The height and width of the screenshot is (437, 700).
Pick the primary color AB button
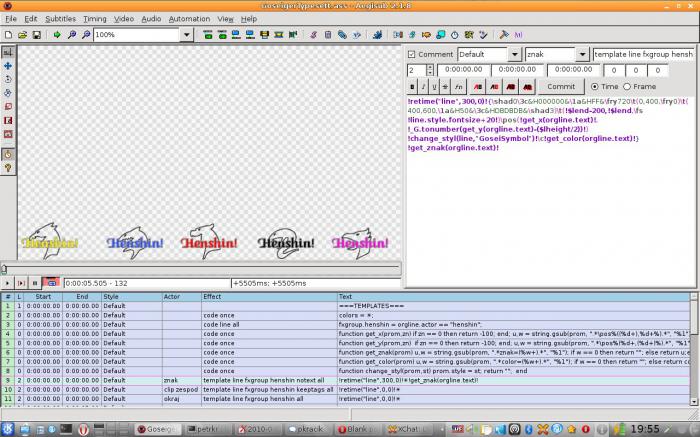coord(478,87)
